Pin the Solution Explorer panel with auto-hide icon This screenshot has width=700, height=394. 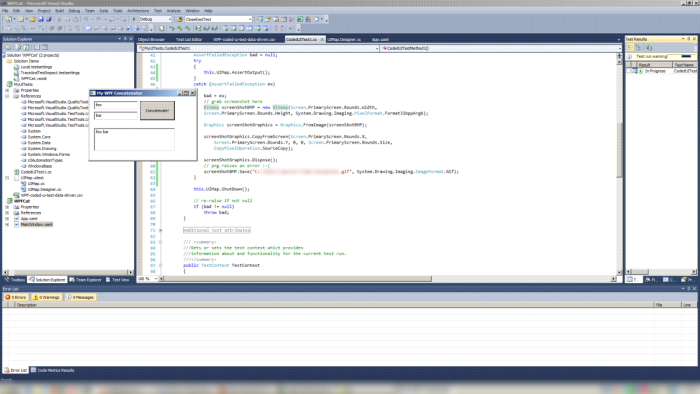coord(125,39)
